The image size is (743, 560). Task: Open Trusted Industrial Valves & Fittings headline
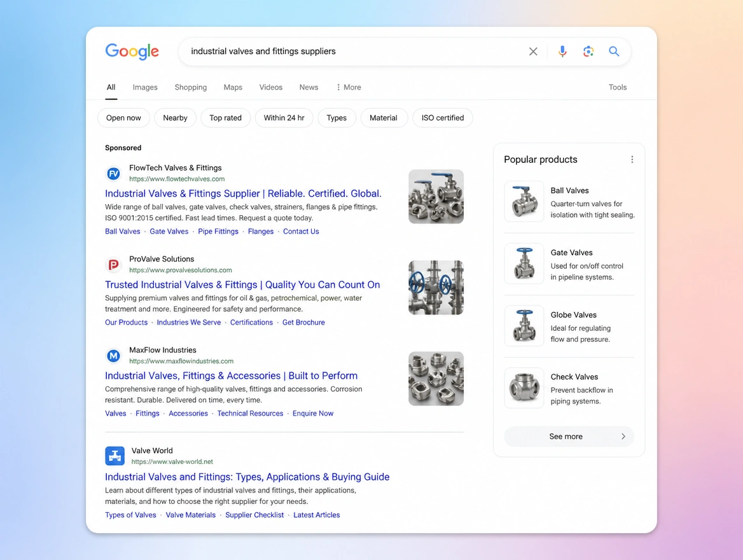pyautogui.click(x=242, y=284)
